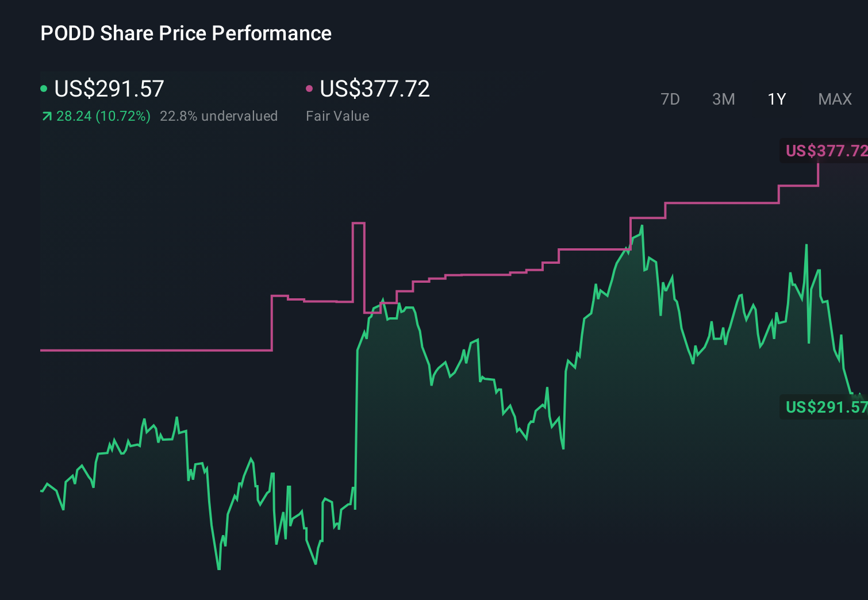Click the chart title PODD Share Price Performance
The width and height of the screenshot is (868, 600).
pyautogui.click(x=185, y=33)
